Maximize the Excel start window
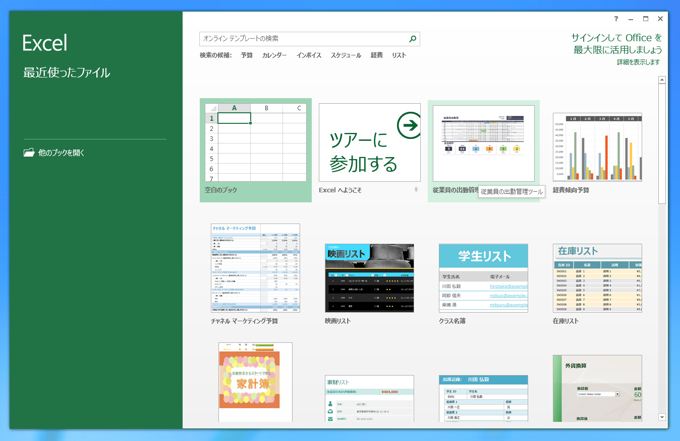The image size is (680, 441). pos(645,19)
